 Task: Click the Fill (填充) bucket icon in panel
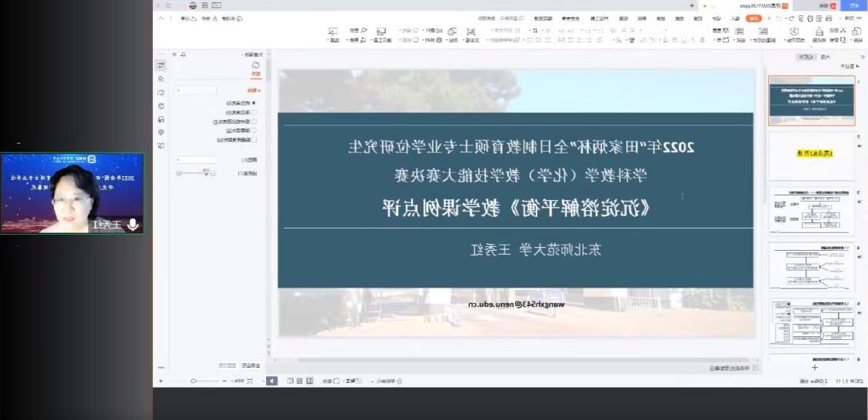(x=256, y=65)
